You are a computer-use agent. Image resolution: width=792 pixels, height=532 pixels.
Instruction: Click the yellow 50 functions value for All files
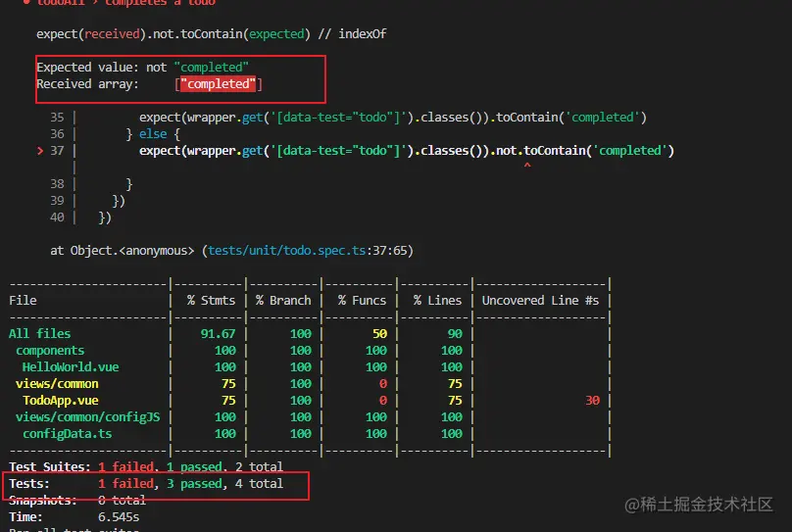point(380,334)
